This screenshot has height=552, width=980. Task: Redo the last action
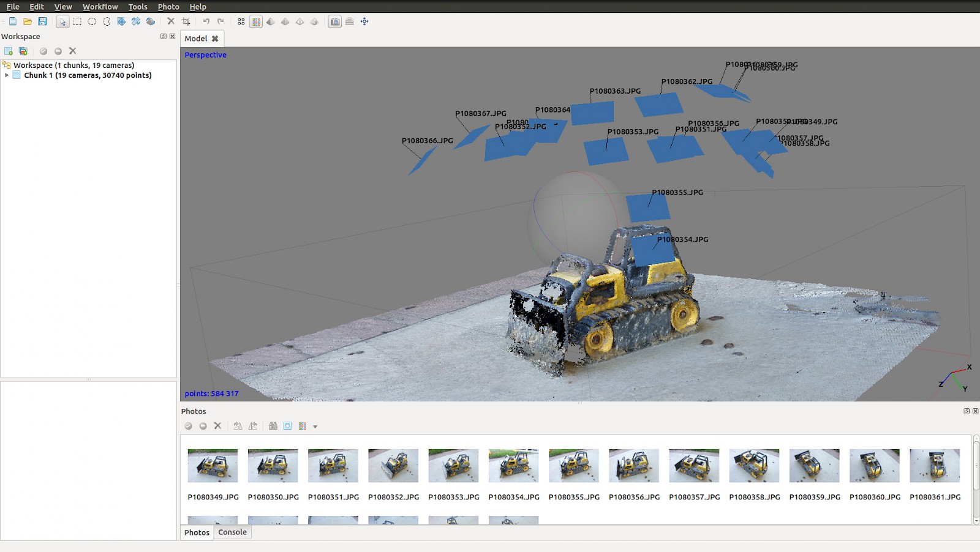click(x=221, y=22)
